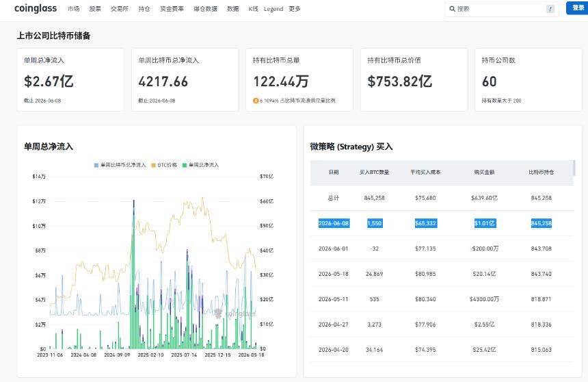Click the 总计 row label

point(334,198)
